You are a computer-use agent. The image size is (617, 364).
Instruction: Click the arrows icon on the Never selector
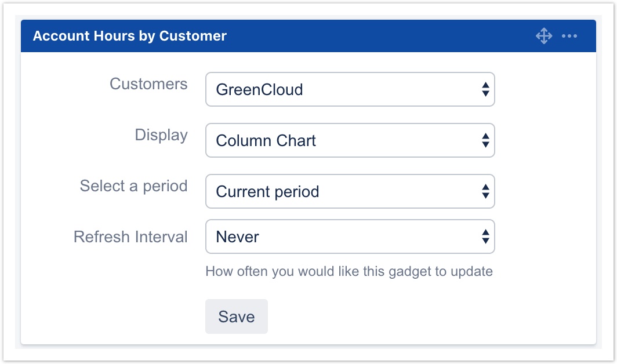point(485,236)
